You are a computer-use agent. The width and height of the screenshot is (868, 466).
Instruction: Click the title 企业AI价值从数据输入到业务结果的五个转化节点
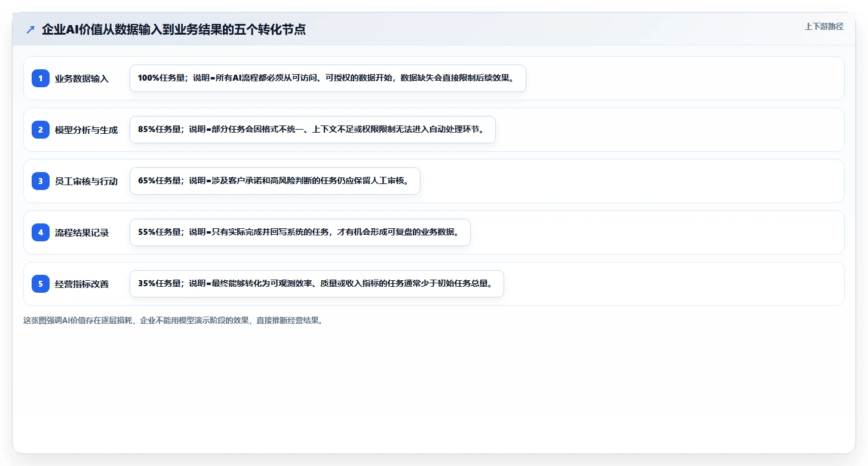pyautogui.click(x=173, y=29)
